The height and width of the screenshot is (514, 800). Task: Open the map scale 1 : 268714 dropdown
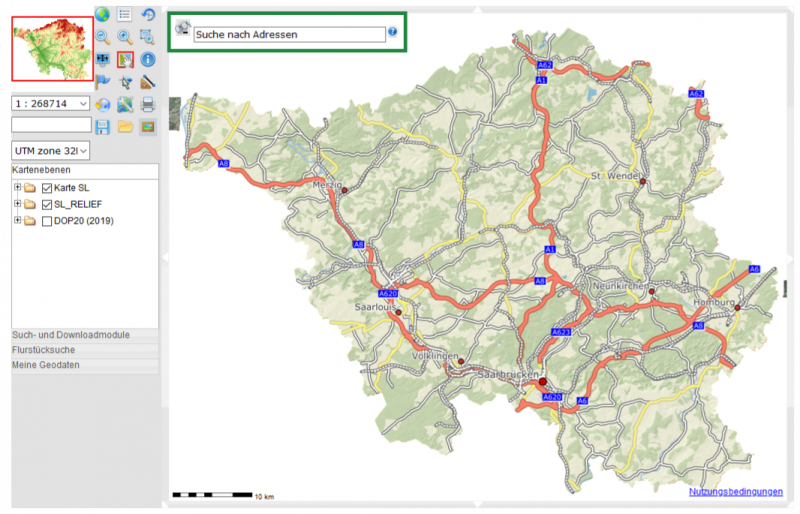pos(51,104)
